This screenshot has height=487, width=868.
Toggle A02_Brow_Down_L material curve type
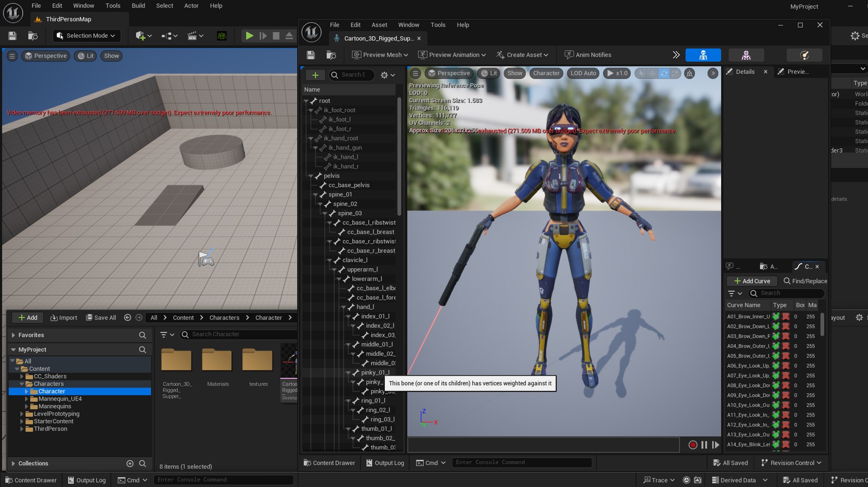point(786,326)
